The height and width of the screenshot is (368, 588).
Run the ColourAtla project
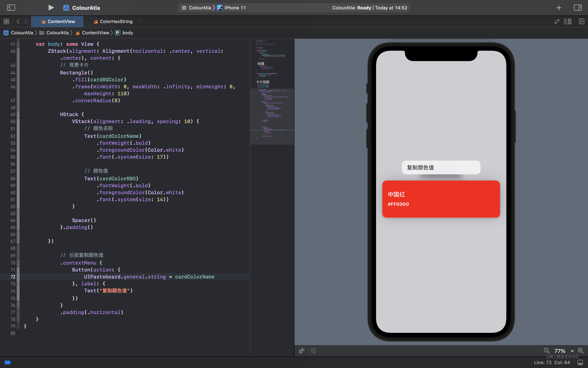(x=51, y=8)
